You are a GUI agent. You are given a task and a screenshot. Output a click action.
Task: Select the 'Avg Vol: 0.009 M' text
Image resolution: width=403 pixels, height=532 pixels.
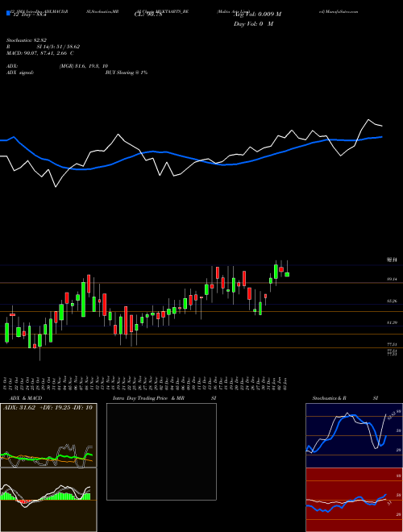[257, 15]
